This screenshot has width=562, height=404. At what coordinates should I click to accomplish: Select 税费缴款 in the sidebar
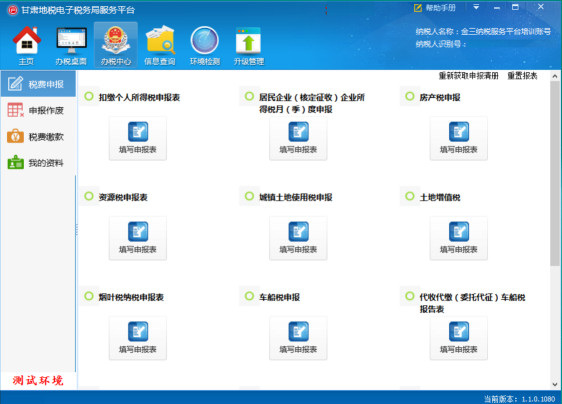point(38,137)
